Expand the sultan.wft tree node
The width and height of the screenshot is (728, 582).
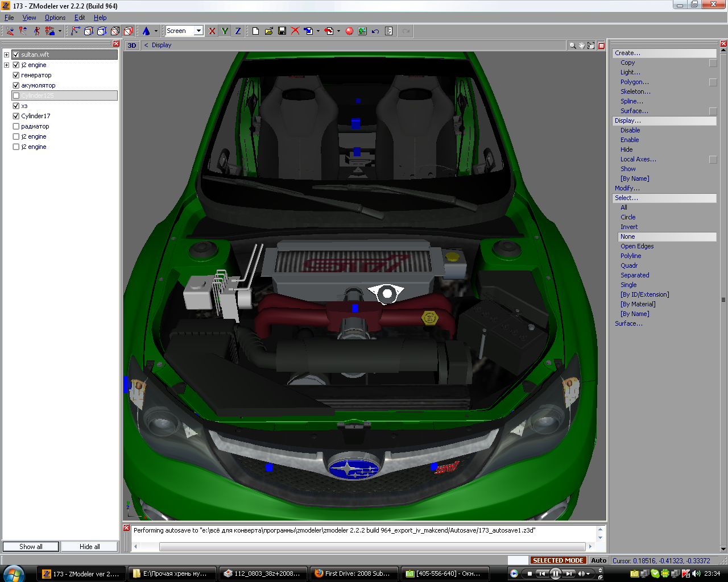6,55
